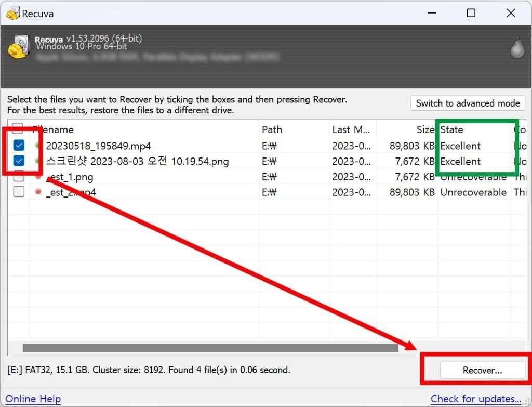The image size is (532, 407).
Task: Open the Online Help link
Action: pos(33,399)
